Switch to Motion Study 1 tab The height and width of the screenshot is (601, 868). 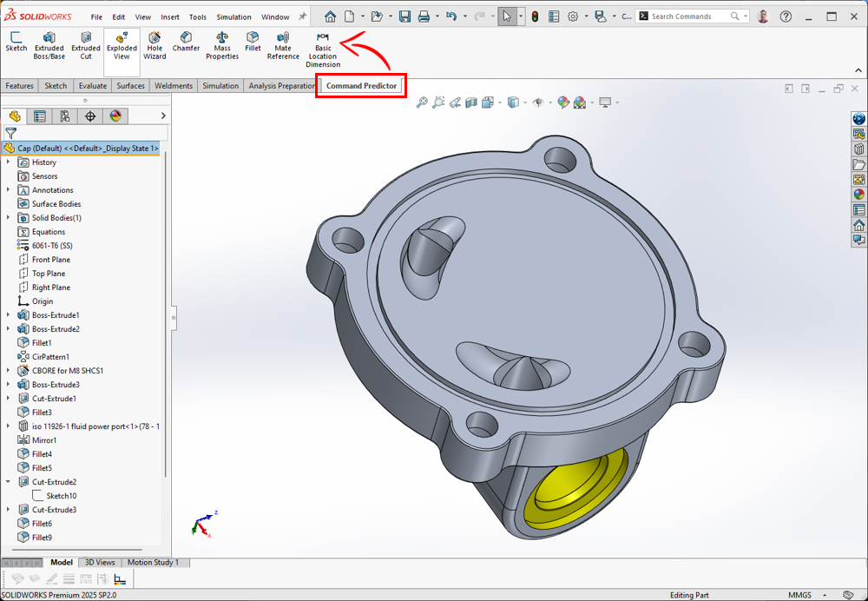coord(154,562)
